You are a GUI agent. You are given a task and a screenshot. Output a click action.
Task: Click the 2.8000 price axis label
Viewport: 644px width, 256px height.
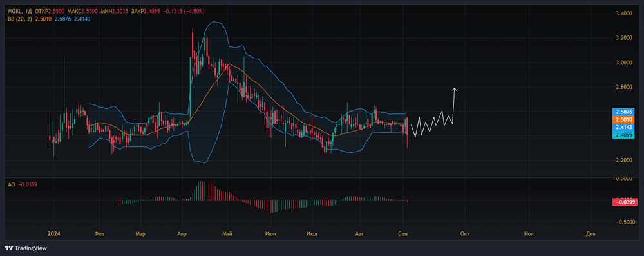(623, 87)
